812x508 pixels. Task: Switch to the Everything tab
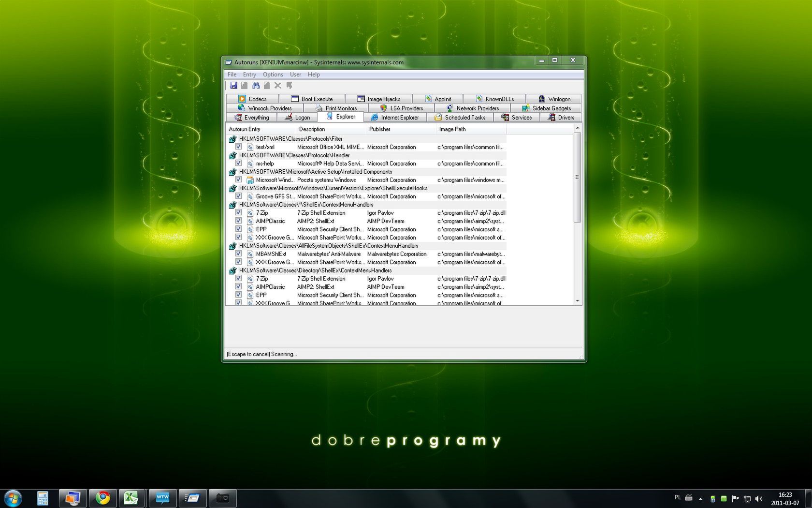pos(251,117)
